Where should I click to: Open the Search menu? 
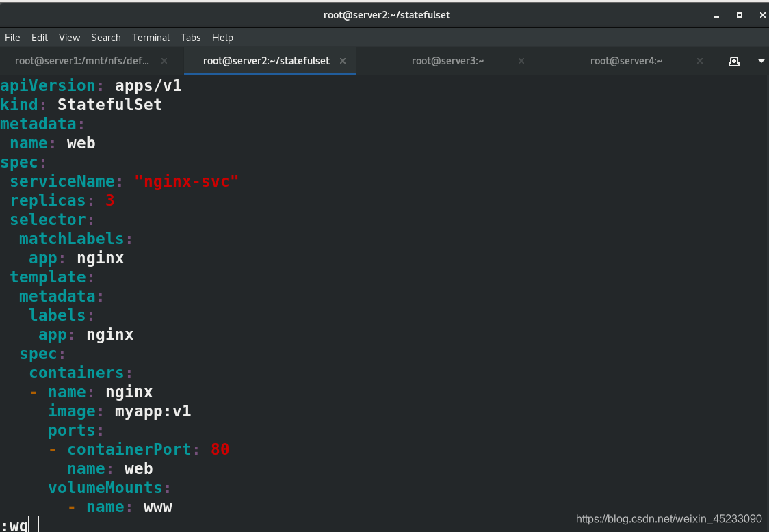pyautogui.click(x=105, y=37)
